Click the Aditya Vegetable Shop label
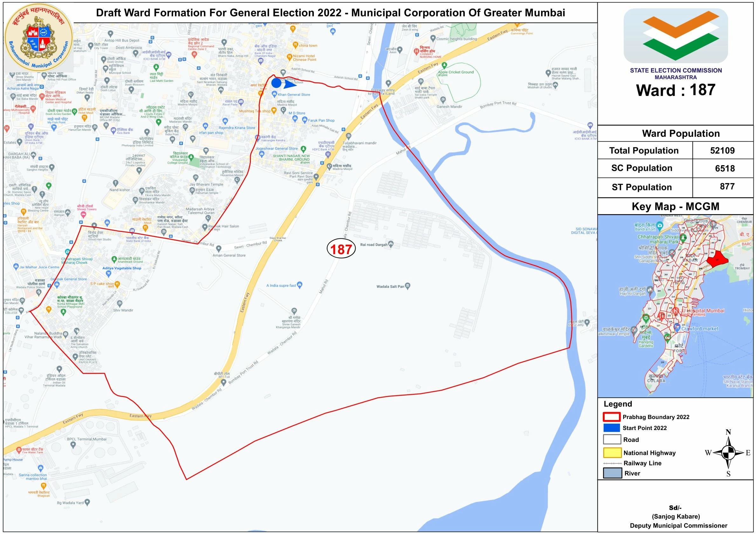756x534 pixels. (x=121, y=268)
